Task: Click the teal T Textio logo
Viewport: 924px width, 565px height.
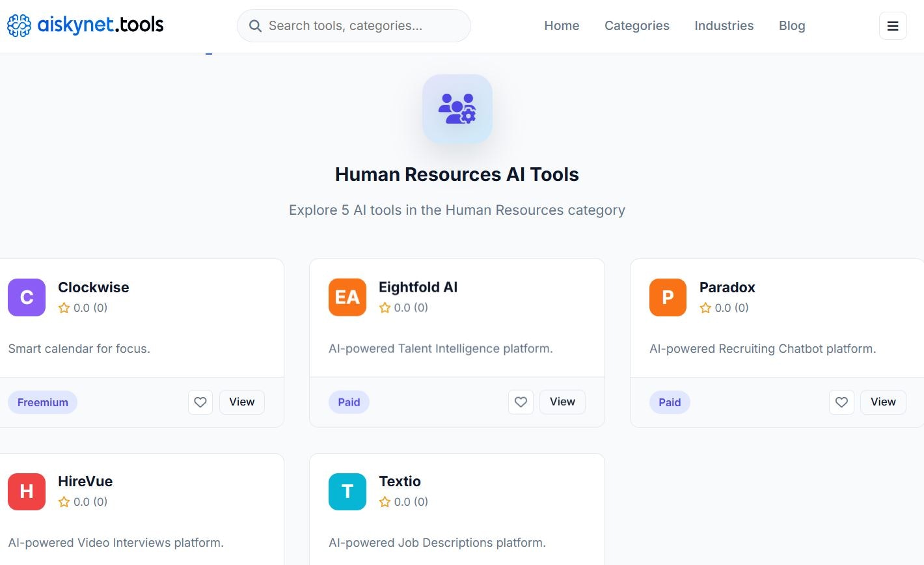Action: click(347, 491)
